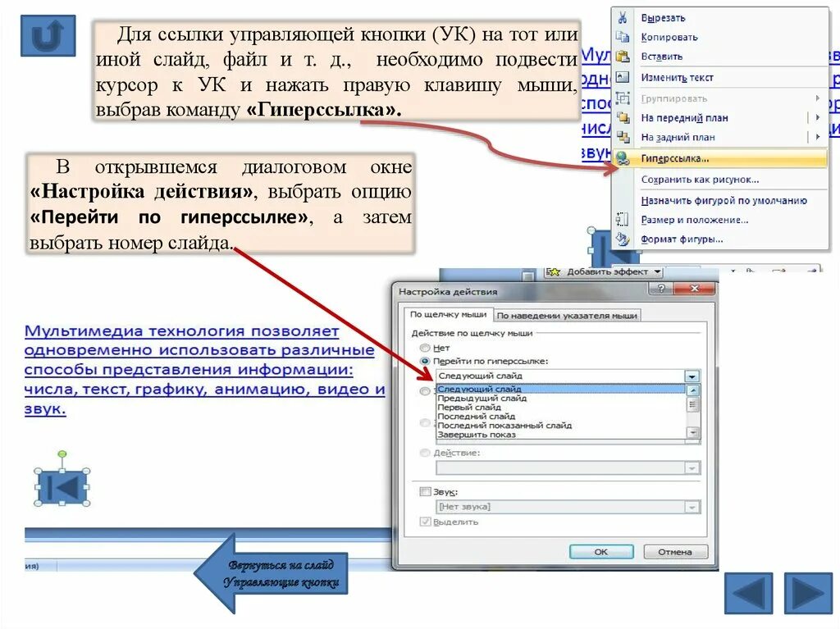Toggle the Выделить checkbox
The width and height of the screenshot is (840, 629).
pyautogui.click(x=426, y=522)
